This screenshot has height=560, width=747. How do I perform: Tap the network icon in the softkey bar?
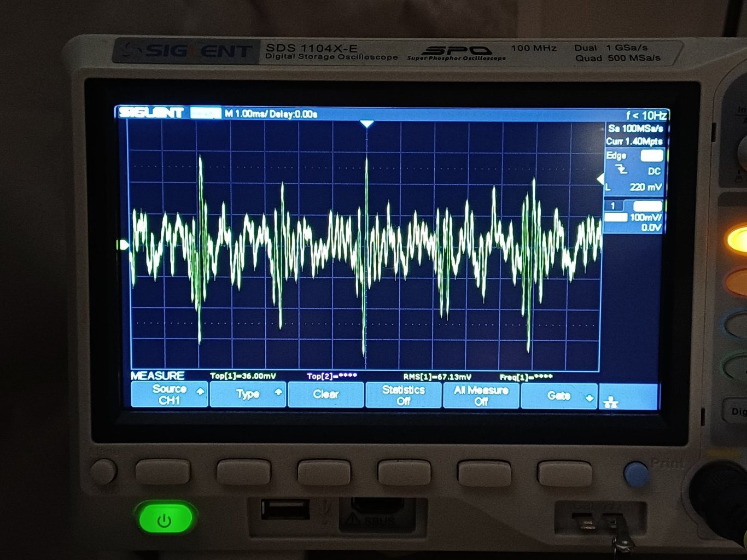point(611,402)
